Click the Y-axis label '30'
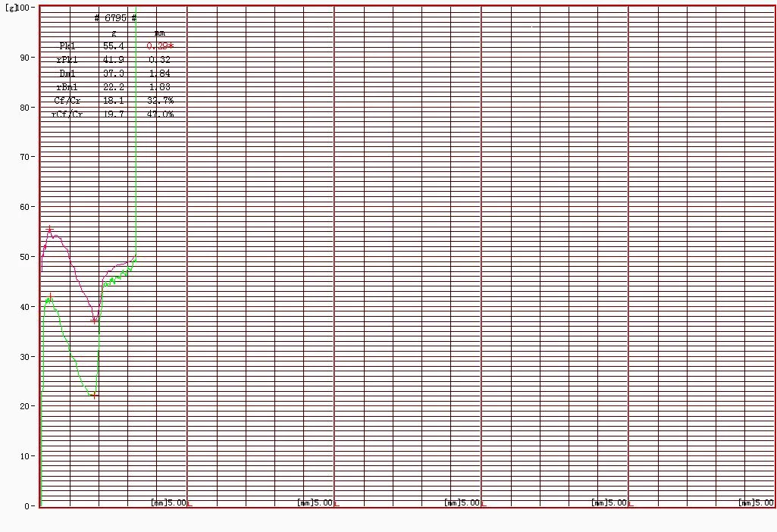The width and height of the screenshot is (777, 532). [x=25, y=357]
